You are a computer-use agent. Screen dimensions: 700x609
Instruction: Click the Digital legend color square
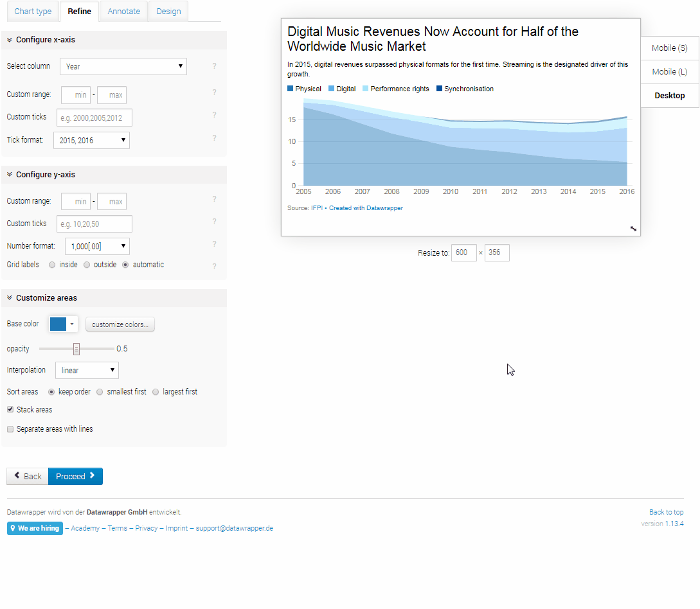331,89
